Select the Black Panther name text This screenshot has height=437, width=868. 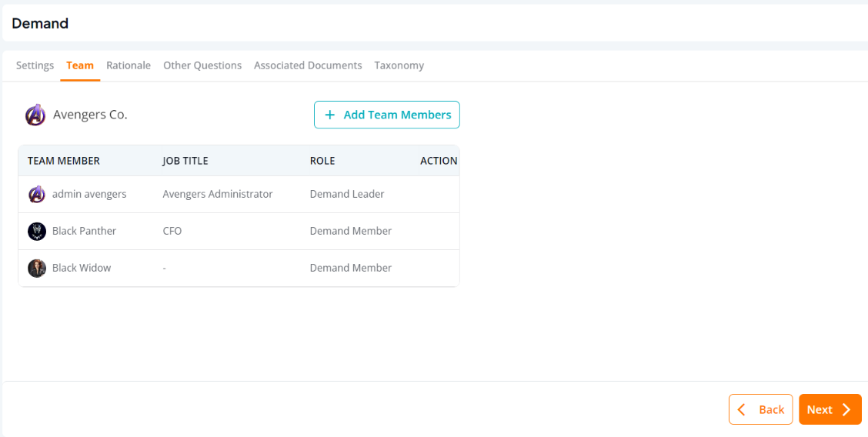(x=84, y=231)
